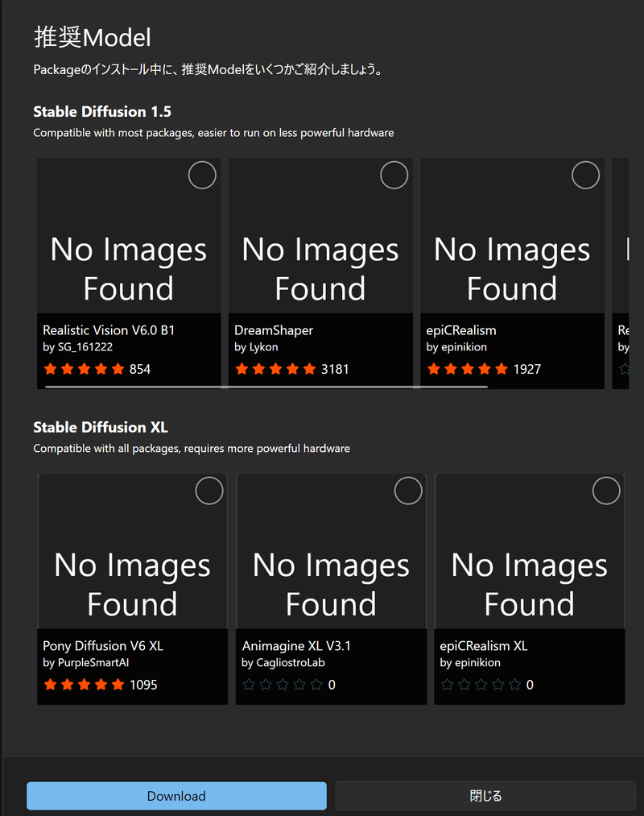
Task: Select the Pony Diffusion V6 XL circle
Action: point(209,491)
